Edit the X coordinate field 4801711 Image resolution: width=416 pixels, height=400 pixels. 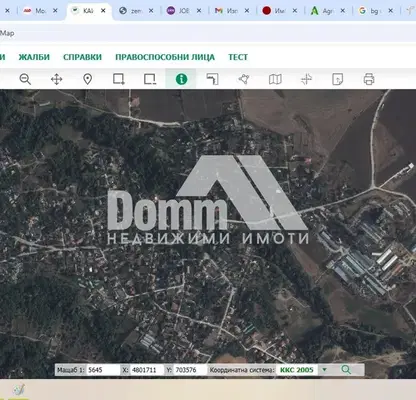[x=147, y=370]
